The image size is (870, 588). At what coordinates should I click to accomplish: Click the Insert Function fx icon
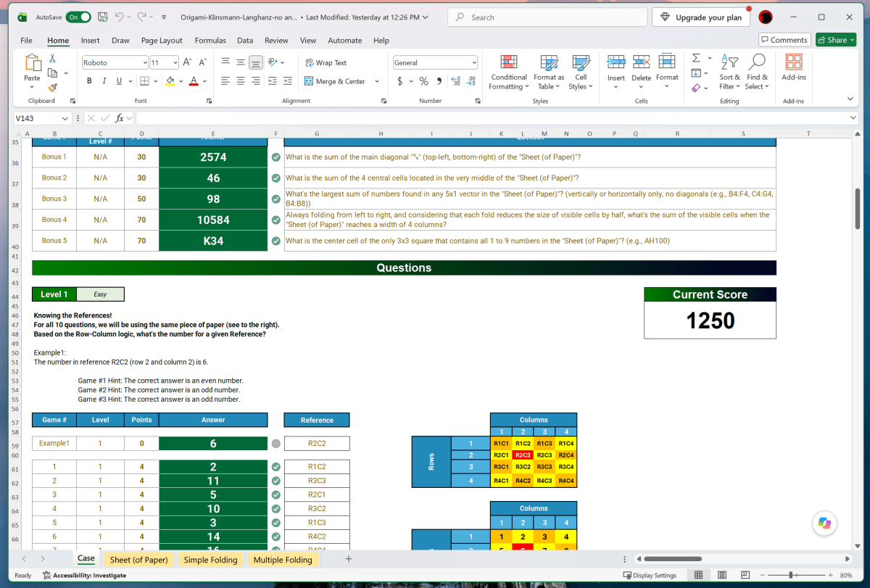[x=120, y=117]
